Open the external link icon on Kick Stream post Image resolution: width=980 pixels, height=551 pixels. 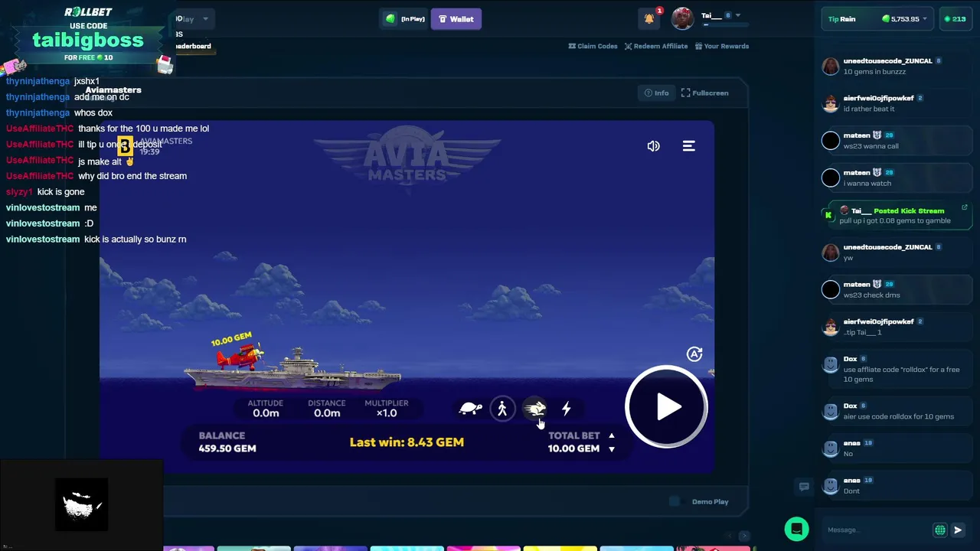(x=964, y=207)
